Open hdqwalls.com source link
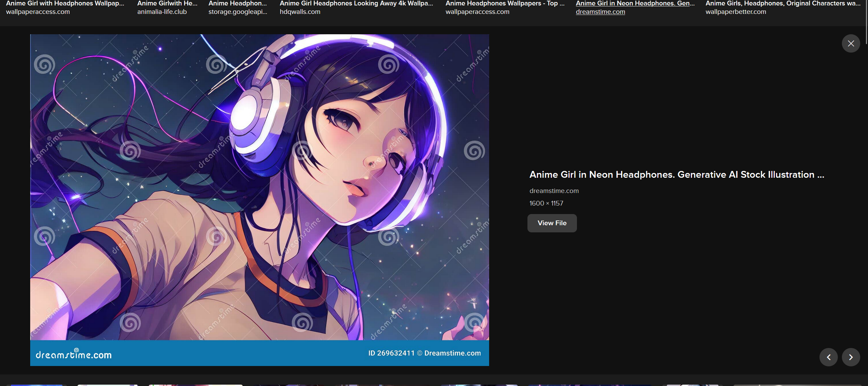 tap(300, 12)
